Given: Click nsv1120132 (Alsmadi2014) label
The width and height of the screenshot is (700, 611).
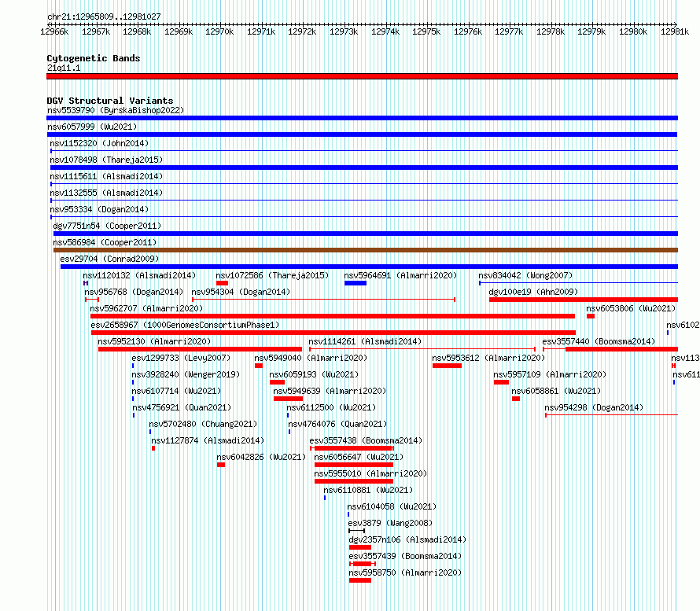Looking at the screenshot, I should [x=139, y=275].
